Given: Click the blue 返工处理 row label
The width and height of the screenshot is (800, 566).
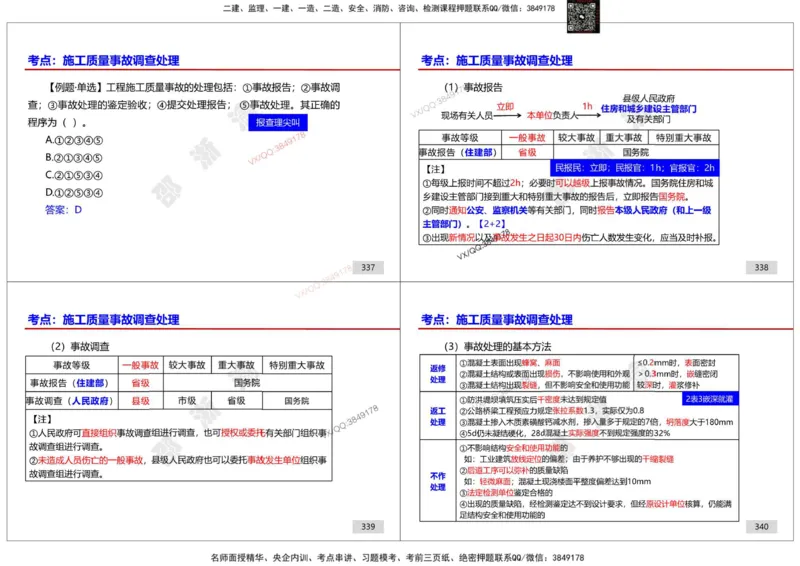Looking at the screenshot, I should pos(438,416).
